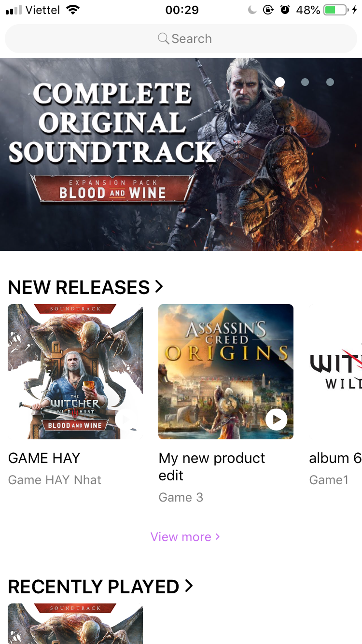Viewport: 362px width, 644px height.
Task: Open the Complete Original Soundtrack banner
Action: (x=181, y=154)
